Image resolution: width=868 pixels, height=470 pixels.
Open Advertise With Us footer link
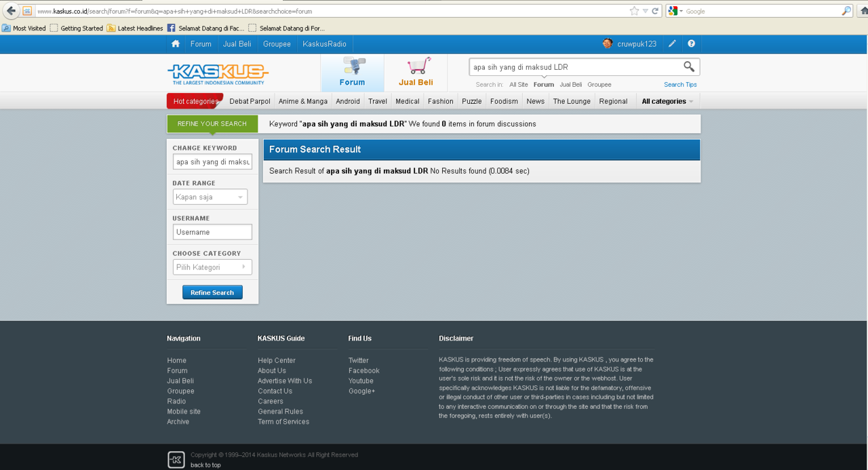[285, 380]
